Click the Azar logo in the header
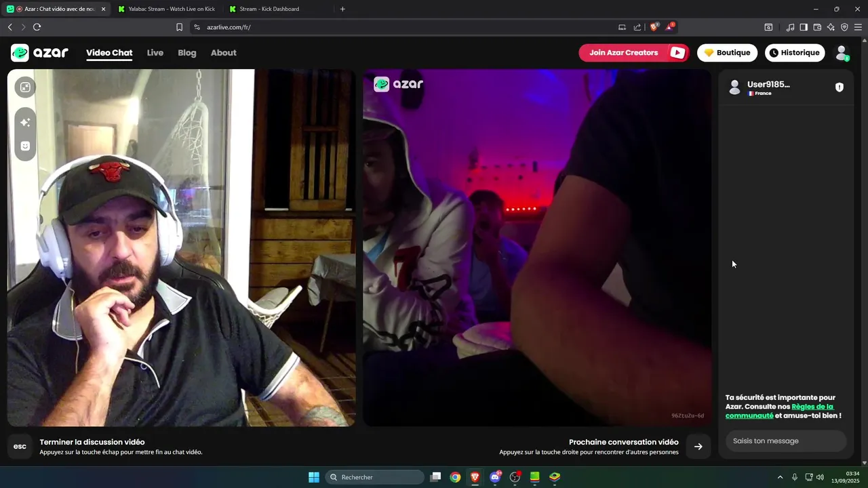The height and width of the screenshot is (488, 868). click(x=39, y=53)
